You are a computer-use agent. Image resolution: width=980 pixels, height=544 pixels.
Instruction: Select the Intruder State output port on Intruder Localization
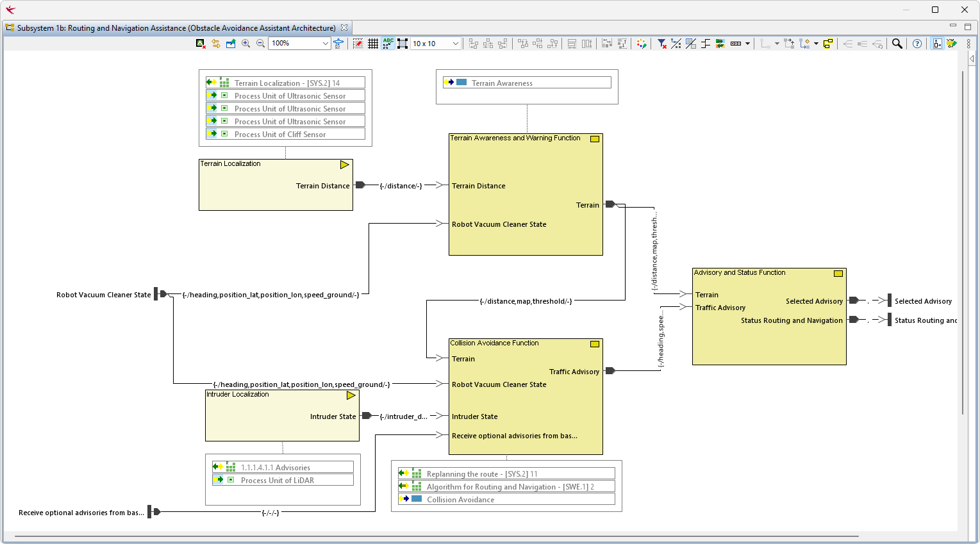coord(367,416)
